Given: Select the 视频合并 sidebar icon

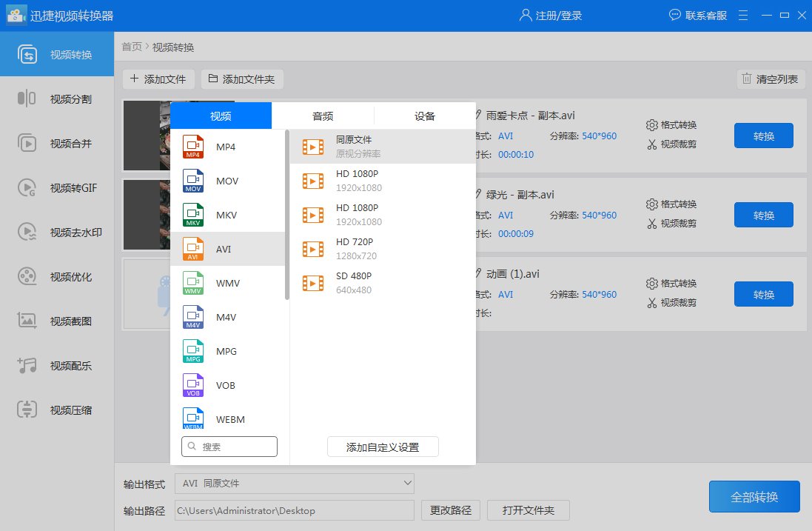Looking at the screenshot, I should click(27, 144).
